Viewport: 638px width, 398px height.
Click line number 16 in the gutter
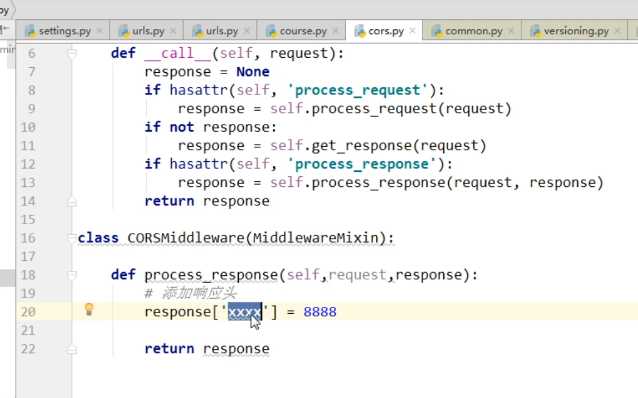tap(28, 238)
